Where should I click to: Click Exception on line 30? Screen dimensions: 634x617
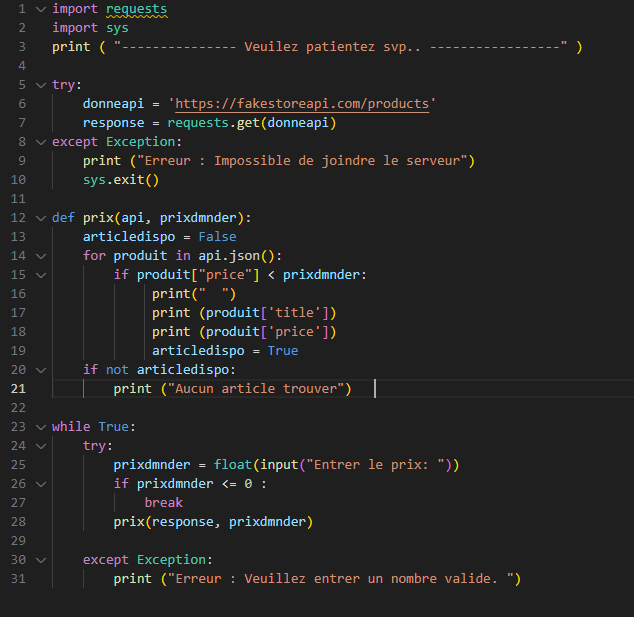point(171,560)
